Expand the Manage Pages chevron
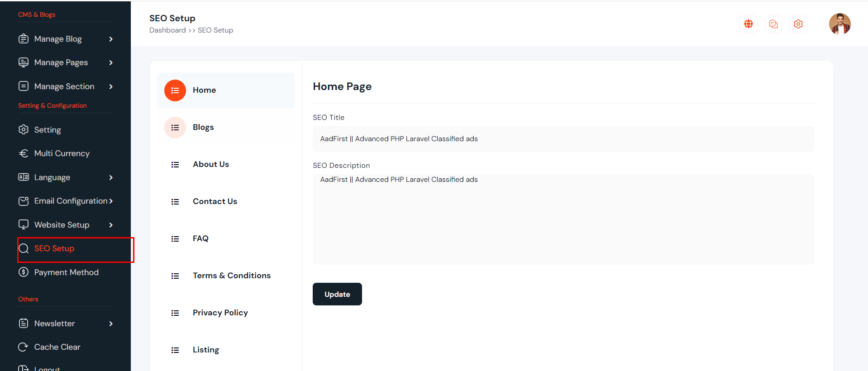The height and width of the screenshot is (371, 868). (x=111, y=63)
